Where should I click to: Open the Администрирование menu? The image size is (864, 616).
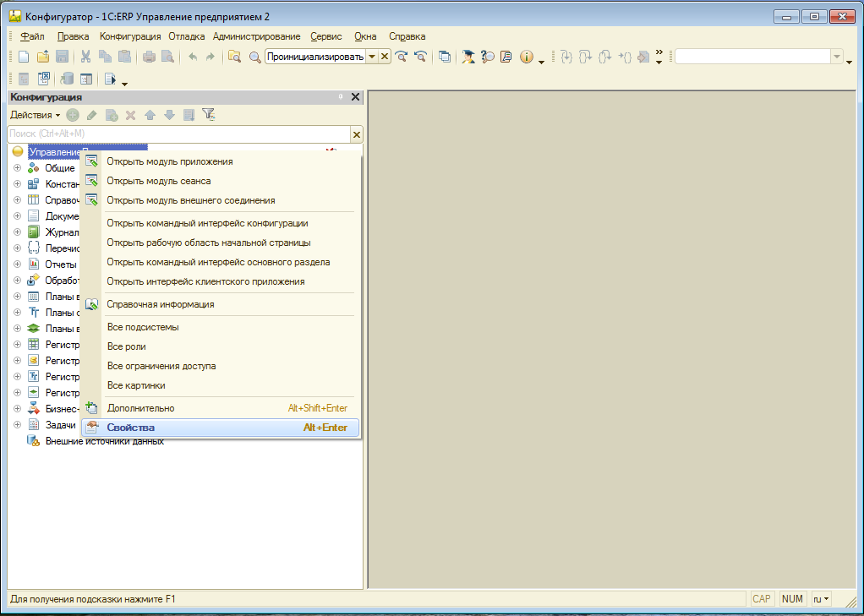[x=257, y=36]
